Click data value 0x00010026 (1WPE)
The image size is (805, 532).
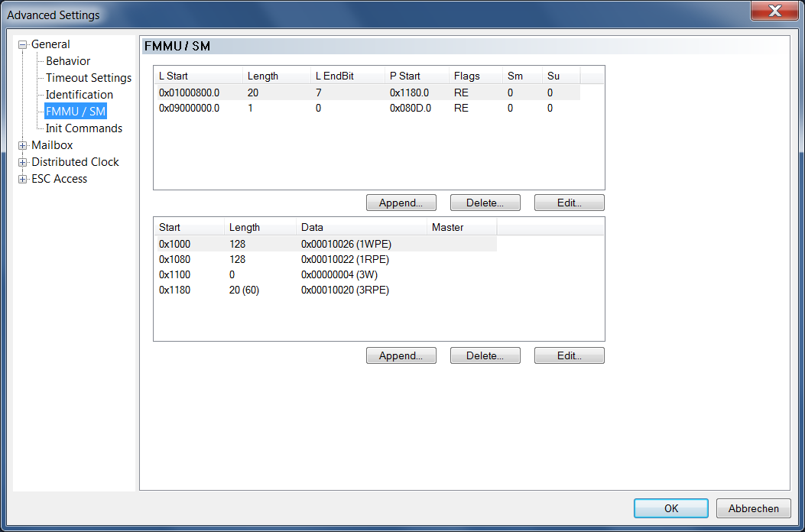tap(346, 244)
